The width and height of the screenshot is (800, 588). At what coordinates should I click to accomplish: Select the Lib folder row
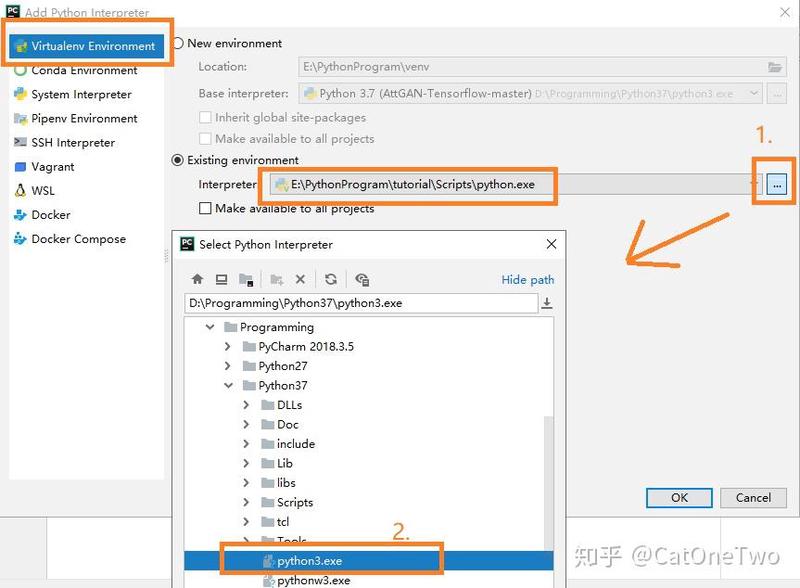[364, 463]
